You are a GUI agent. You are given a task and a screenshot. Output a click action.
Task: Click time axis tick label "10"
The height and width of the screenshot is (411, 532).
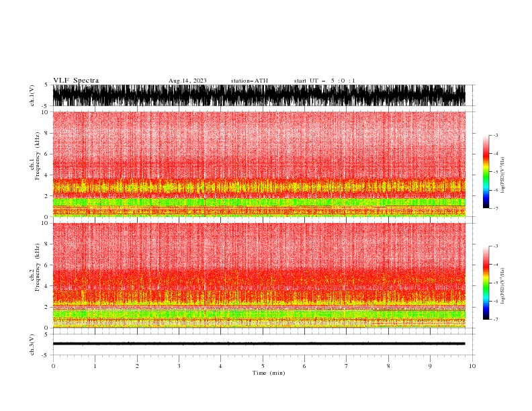(472, 366)
